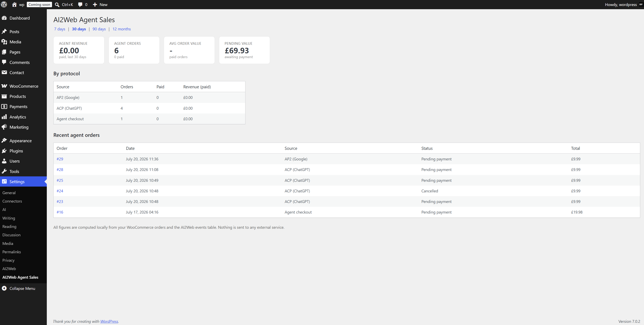
Task: Open Privacy settings submenu item
Action: click(x=8, y=260)
